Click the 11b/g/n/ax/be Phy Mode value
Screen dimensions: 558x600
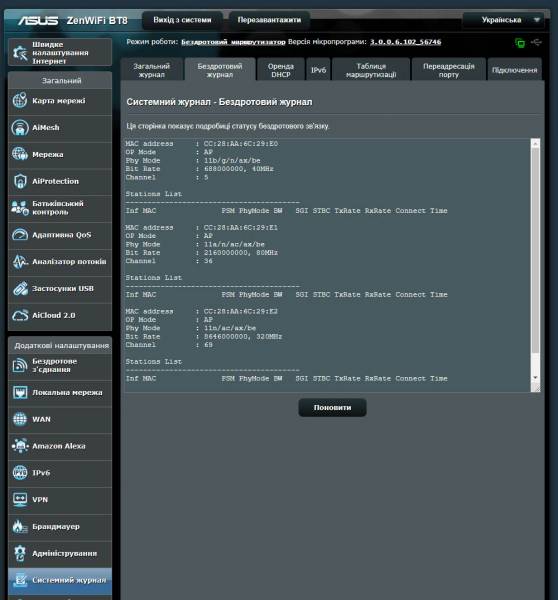(x=232, y=161)
